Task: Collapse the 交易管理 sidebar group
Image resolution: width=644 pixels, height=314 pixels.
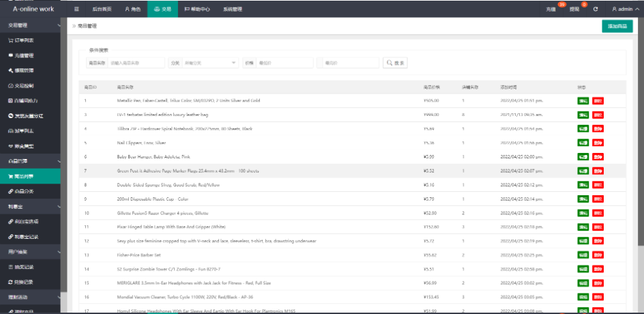Action: [x=31, y=25]
